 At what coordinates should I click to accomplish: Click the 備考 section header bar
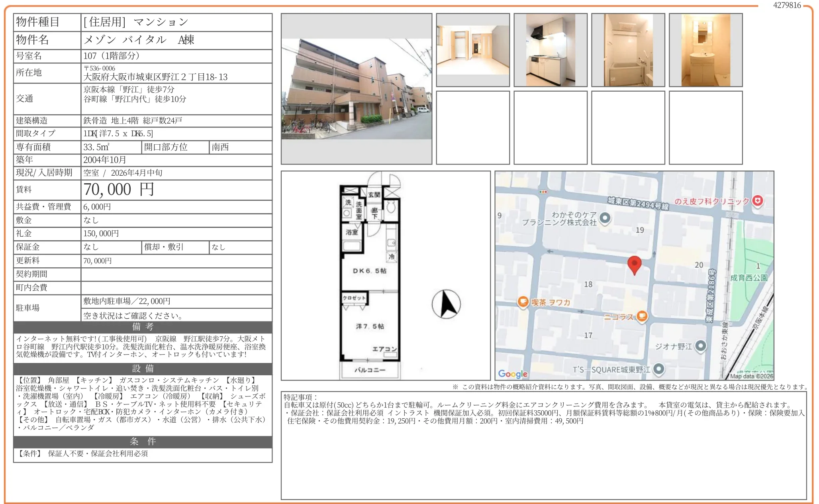[x=143, y=327]
